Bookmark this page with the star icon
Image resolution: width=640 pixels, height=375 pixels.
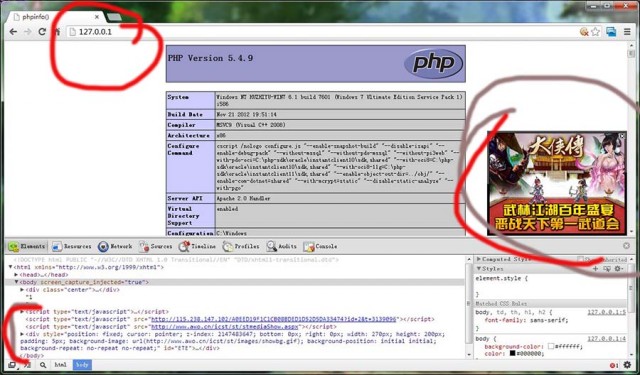coord(596,31)
